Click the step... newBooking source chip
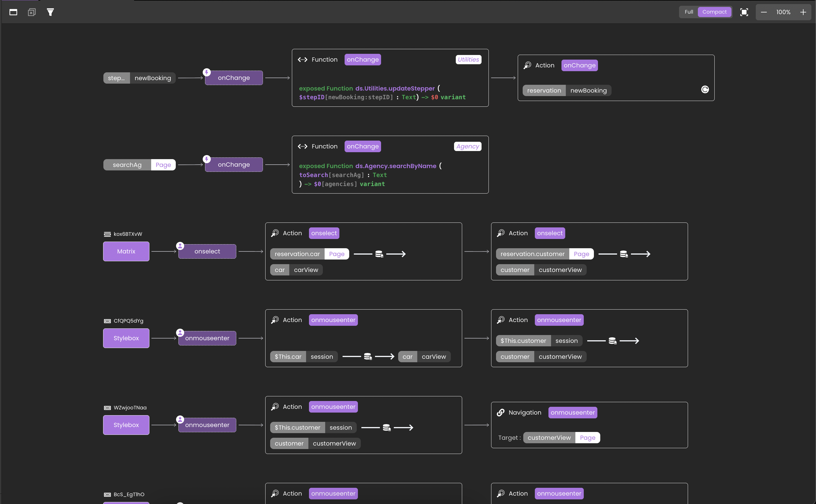816x504 pixels. (x=139, y=78)
